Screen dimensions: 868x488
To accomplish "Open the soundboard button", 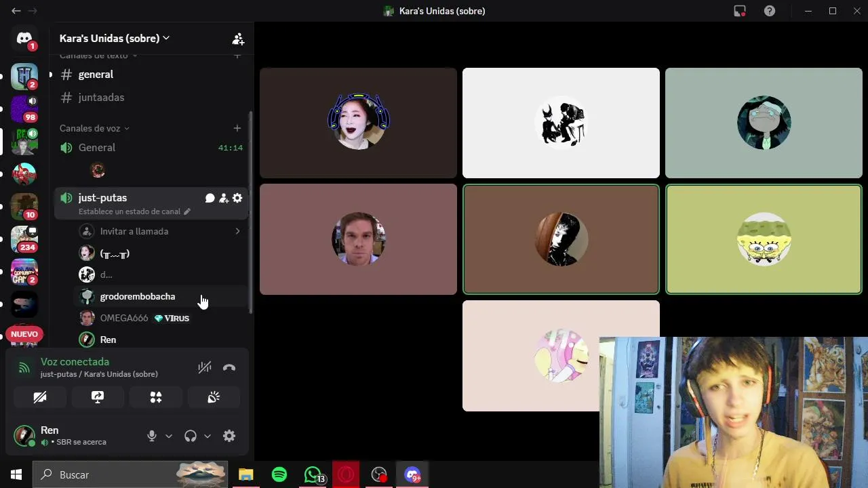I will pyautogui.click(x=214, y=397).
